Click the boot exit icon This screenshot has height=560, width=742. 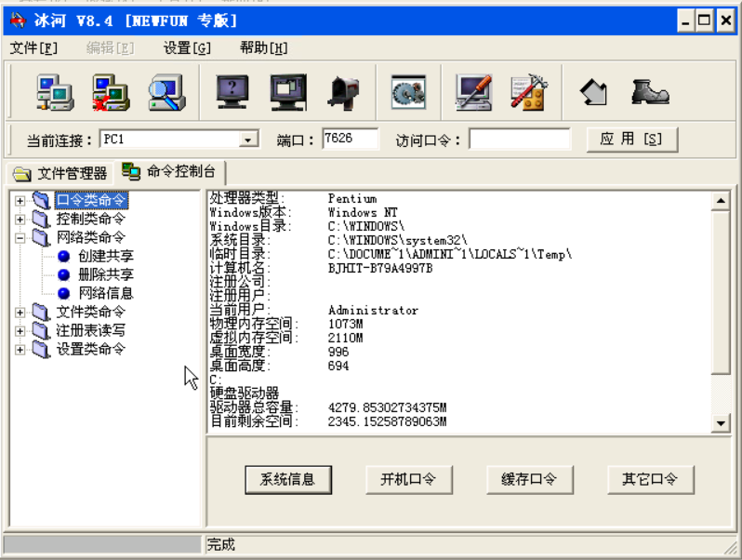(650, 92)
